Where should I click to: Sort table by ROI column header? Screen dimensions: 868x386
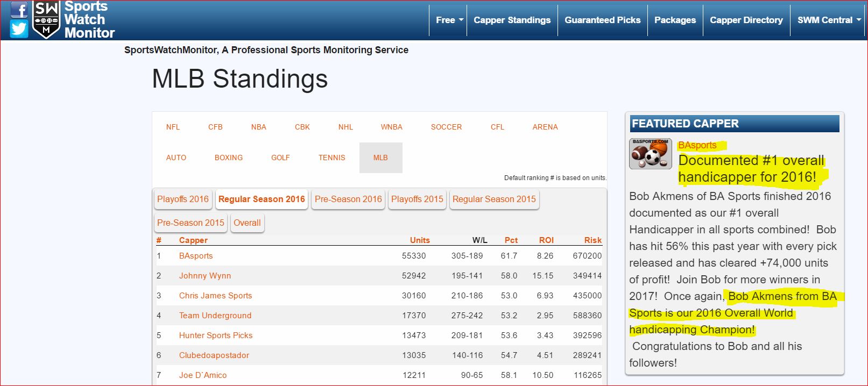point(546,240)
